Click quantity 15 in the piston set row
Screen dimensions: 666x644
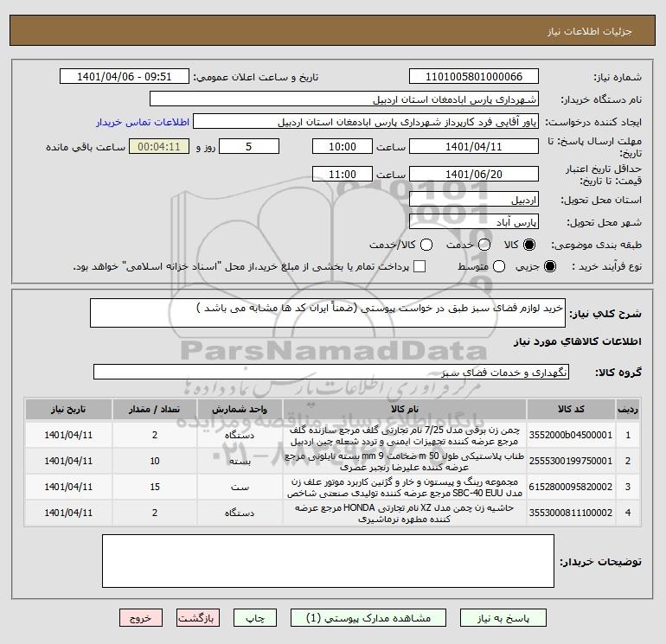coord(155,487)
